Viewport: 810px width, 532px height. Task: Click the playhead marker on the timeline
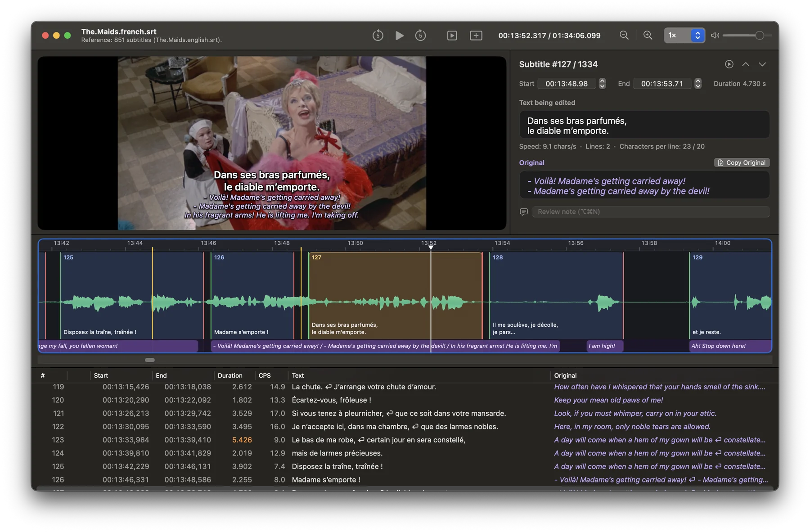click(431, 248)
